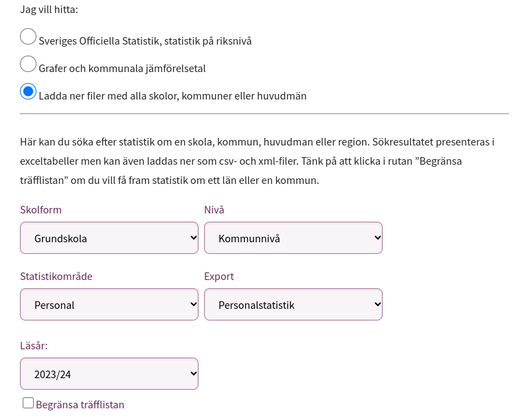Open the Skolform dropdown showing Grundskola
This screenshot has height=420, width=518.
pyautogui.click(x=109, y=238)
